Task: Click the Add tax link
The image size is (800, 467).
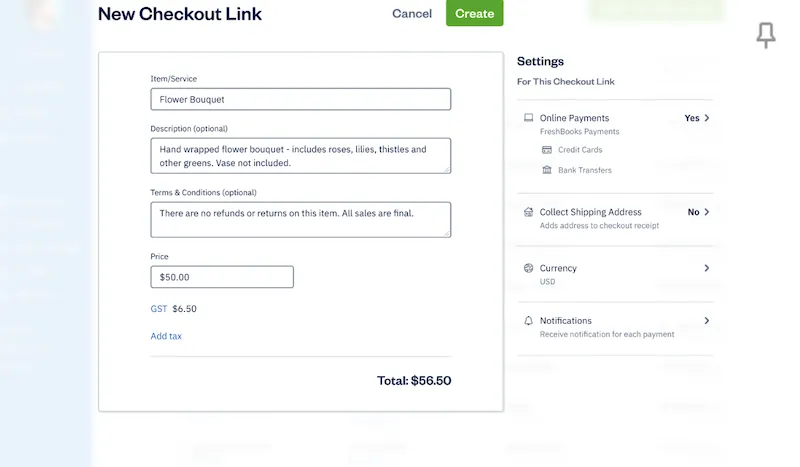Action: coord(166,336)
